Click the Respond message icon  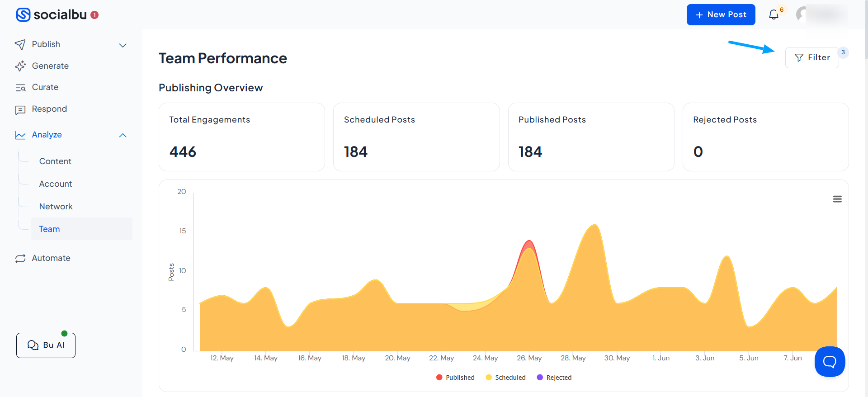(x=20, y=109)
